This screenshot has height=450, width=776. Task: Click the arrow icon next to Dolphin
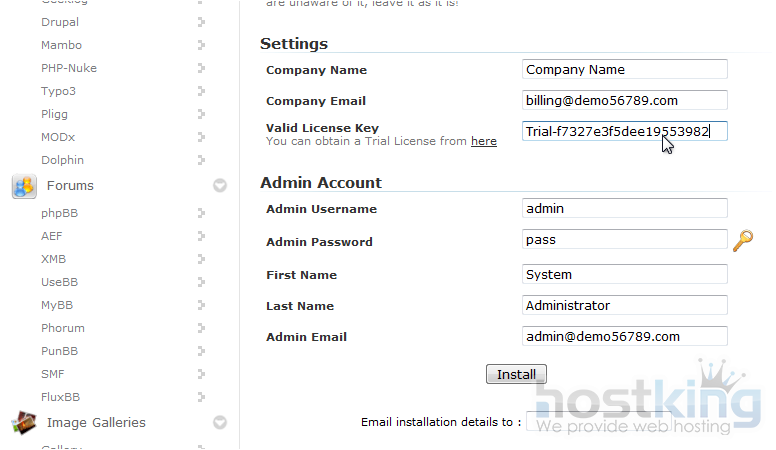[x=201, y=160]
